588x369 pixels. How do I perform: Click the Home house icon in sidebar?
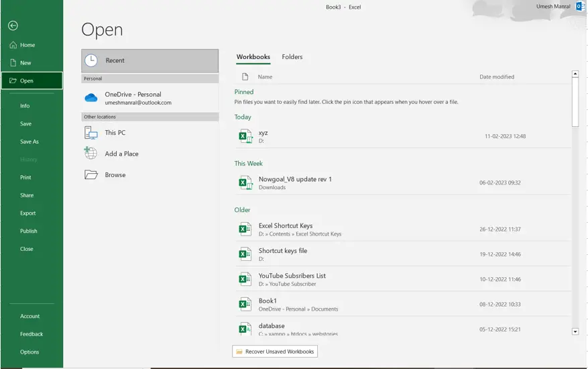coord(13,45)
